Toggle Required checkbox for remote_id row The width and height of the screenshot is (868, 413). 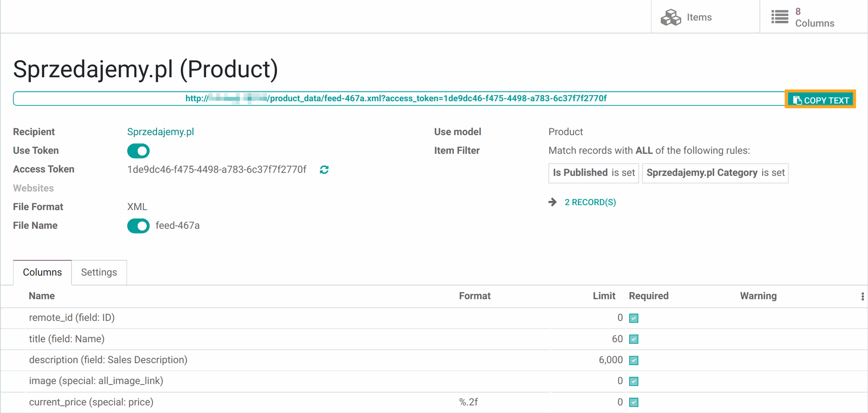click(634, 318)
